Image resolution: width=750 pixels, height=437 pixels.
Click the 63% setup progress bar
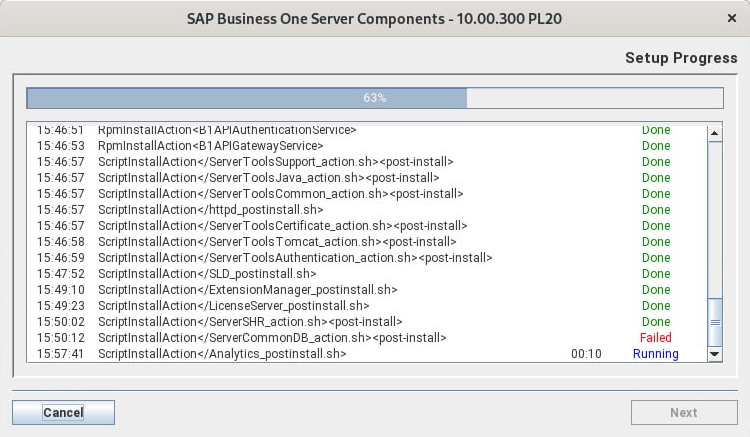click(x=374, y=98)
